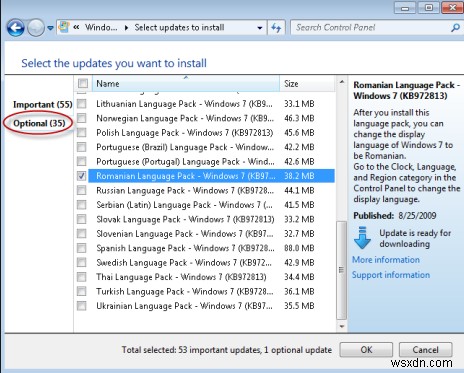
Task: Click the Control Panel address bar icon
Action: (x=64, y=27)
